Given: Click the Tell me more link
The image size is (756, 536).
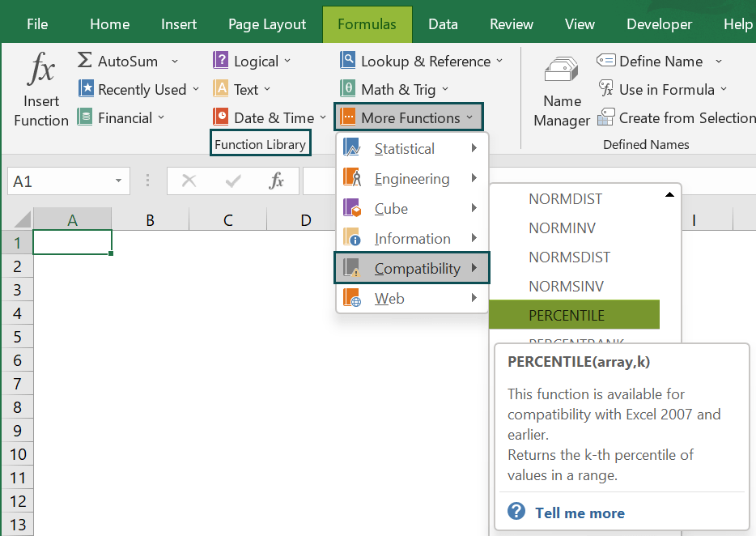Looking at the screenshot, I should pos(580,513).
